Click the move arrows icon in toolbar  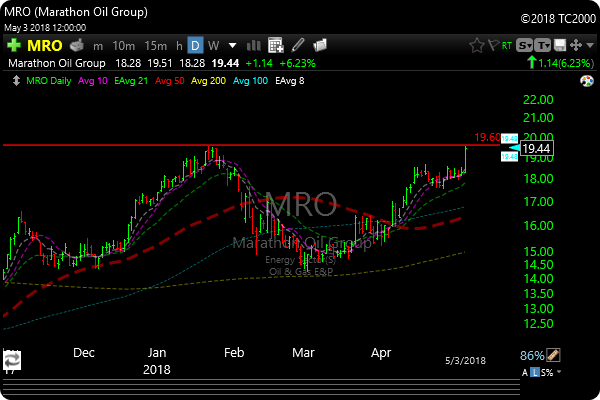click(x=574, y=45)
